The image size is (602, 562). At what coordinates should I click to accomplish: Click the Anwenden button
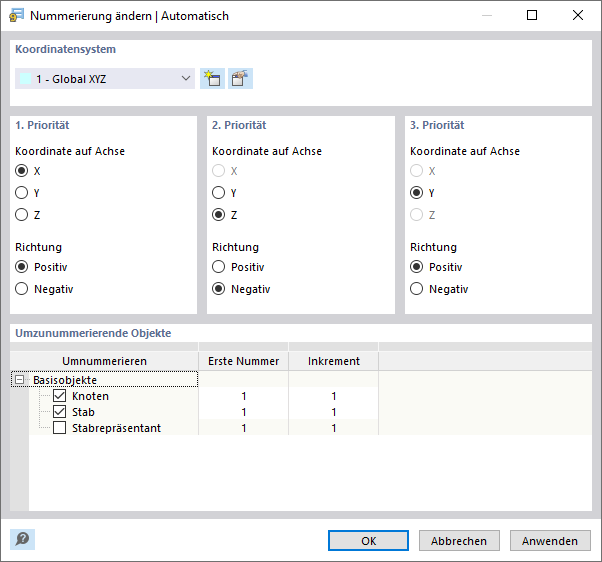549,541
